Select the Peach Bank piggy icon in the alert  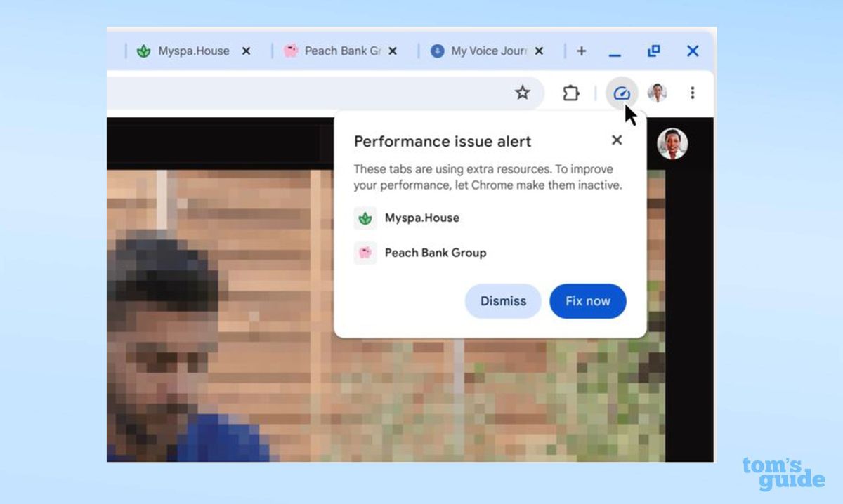pos(365,253)
